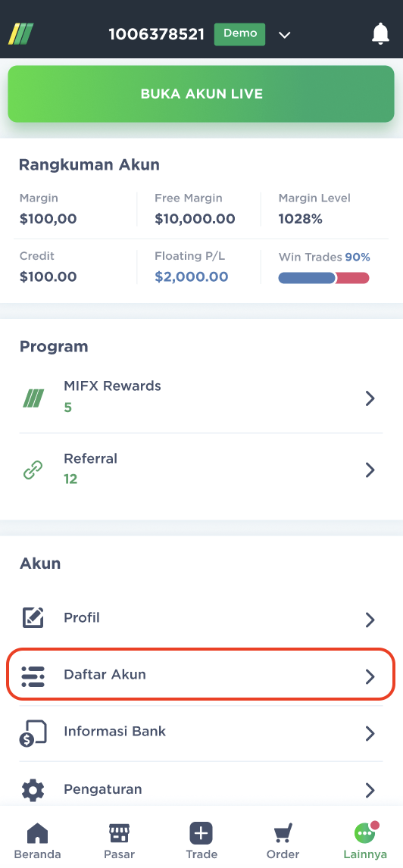The height and width of the screenshot is (868, 403).
Task: Tap the Floating P/L $2,000.00 value
Action: 192,276
